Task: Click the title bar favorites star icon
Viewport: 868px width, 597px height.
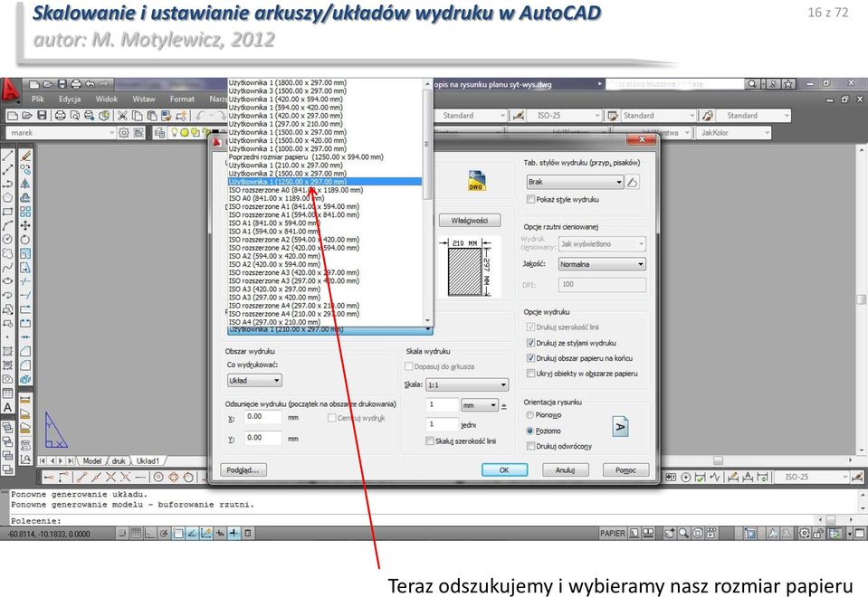Action: (788, 83)
